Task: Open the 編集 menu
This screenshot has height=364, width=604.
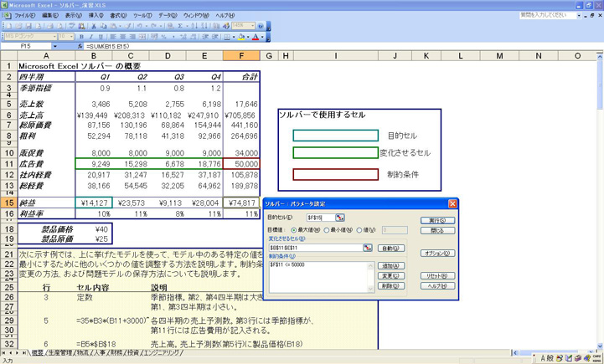Action: pyautogui.click(x=50, y=15)
